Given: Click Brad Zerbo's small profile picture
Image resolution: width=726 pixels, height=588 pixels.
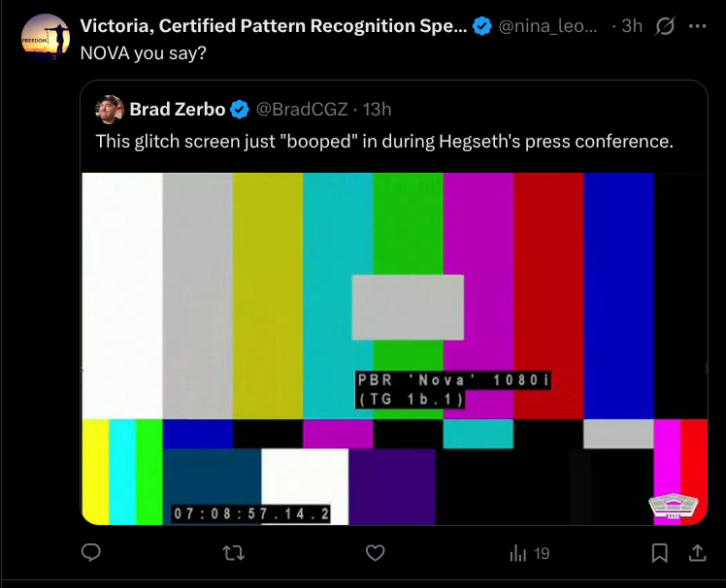Looking at the screenshot, I should [110, 110].
